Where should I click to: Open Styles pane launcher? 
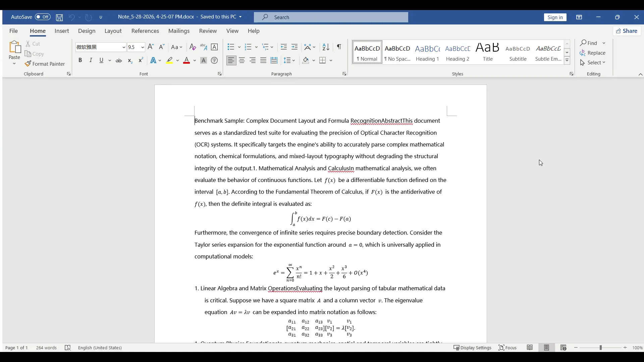(572, 74)
